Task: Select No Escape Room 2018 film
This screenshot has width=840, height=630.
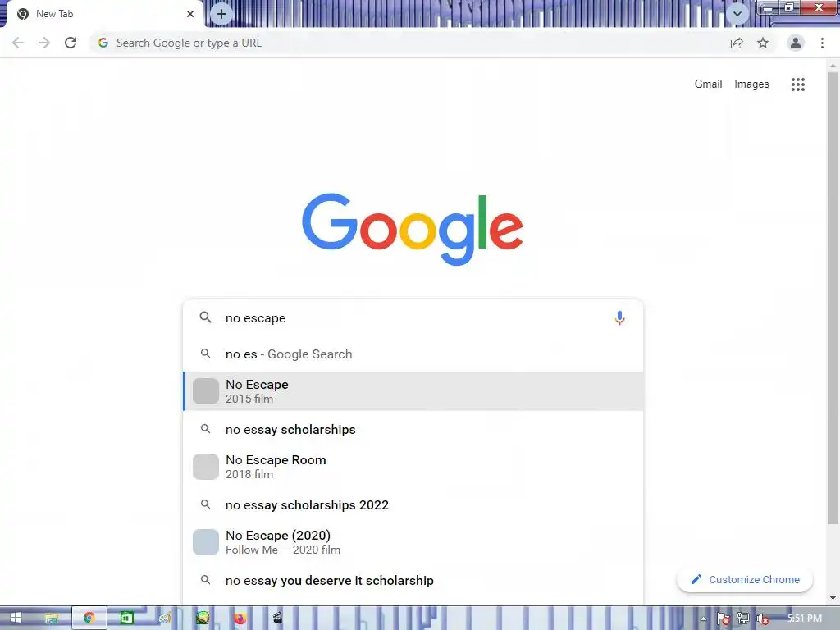Action: pos(413,467)
